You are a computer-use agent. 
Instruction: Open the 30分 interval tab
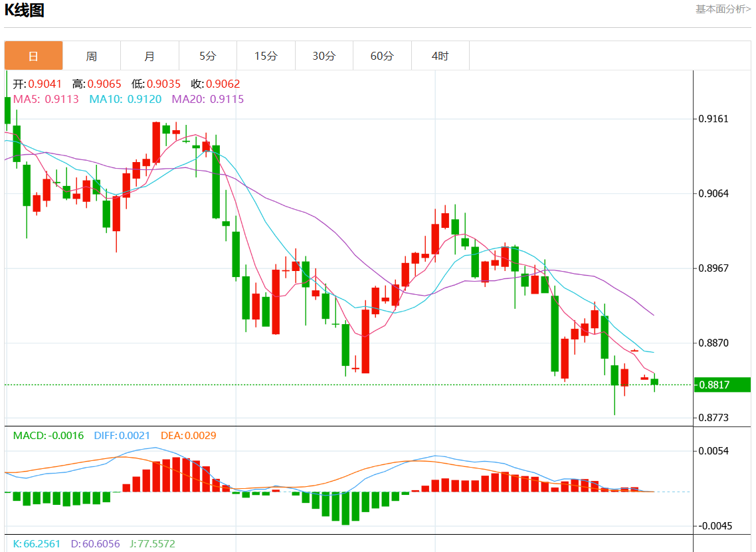click(x=324, y=56)
